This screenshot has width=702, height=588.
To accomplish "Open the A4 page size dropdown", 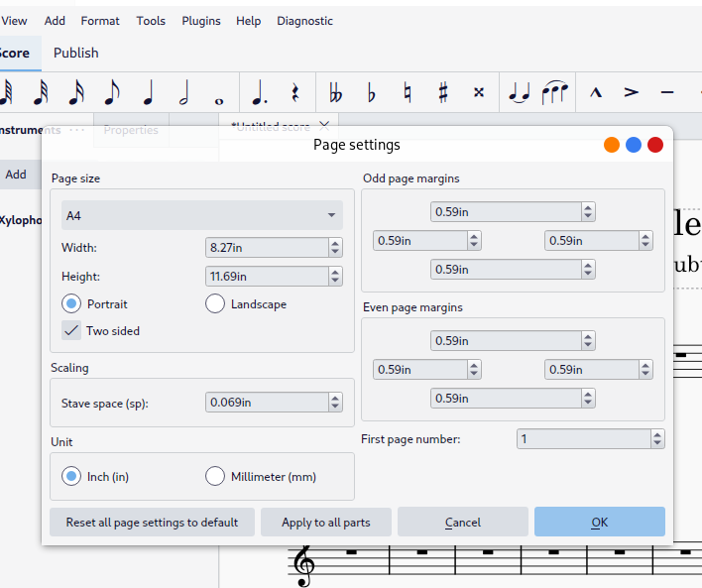I will [202, 215].
